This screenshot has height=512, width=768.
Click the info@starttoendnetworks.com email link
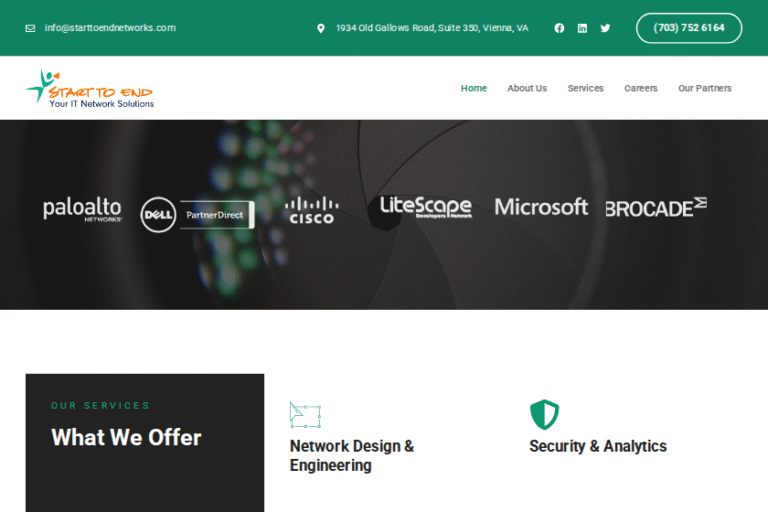click(x=110, y=28)
